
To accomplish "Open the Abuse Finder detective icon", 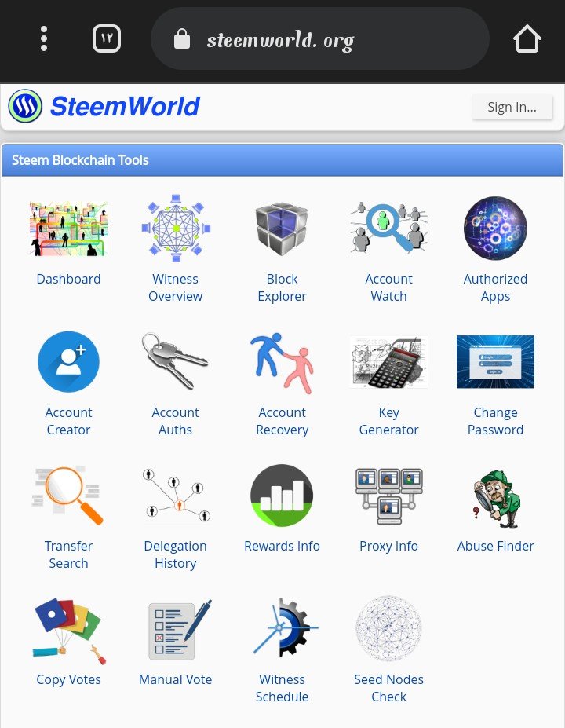I will pyautogui.click(x=495, y=499).
